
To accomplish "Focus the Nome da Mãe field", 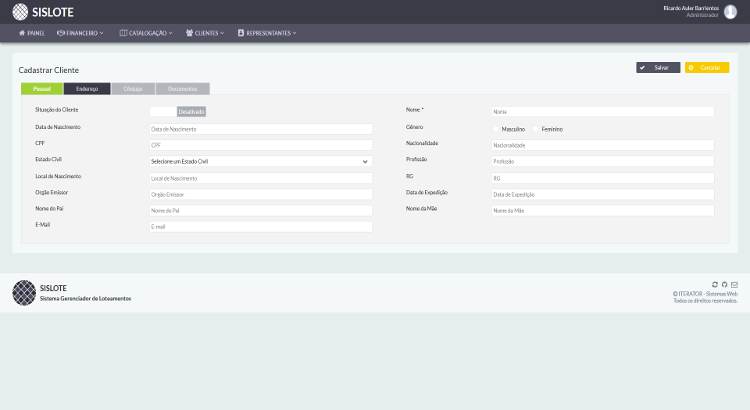I will [603, 211].
